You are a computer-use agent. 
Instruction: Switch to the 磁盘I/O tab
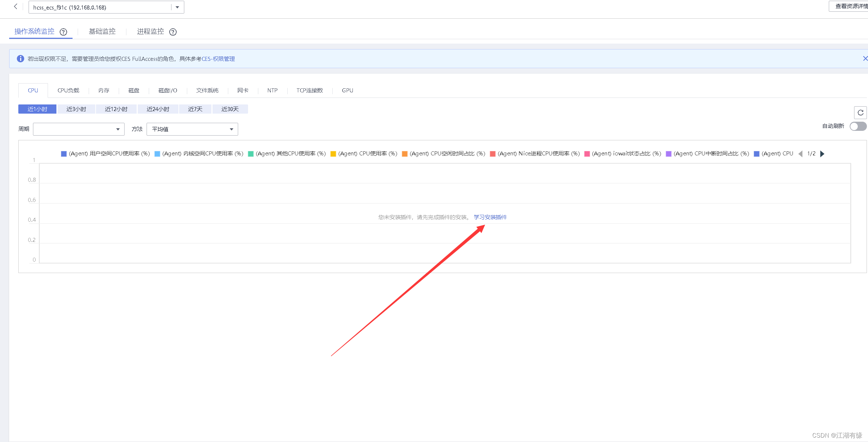[x=167, y=91]
